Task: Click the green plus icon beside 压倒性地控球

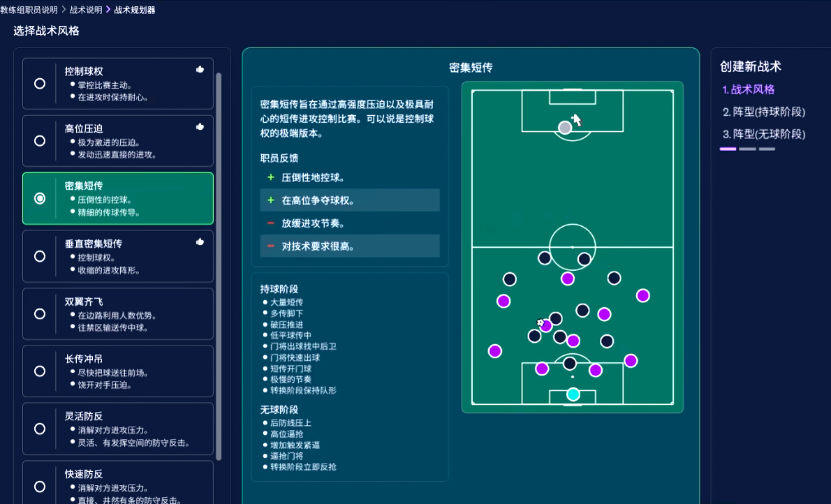Action: click(271, 178)
